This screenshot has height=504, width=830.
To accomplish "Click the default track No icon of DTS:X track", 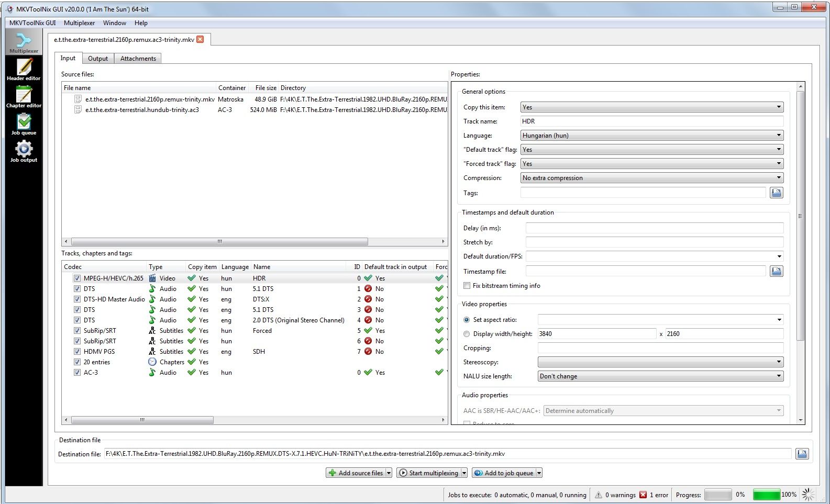I will (368, 299).
